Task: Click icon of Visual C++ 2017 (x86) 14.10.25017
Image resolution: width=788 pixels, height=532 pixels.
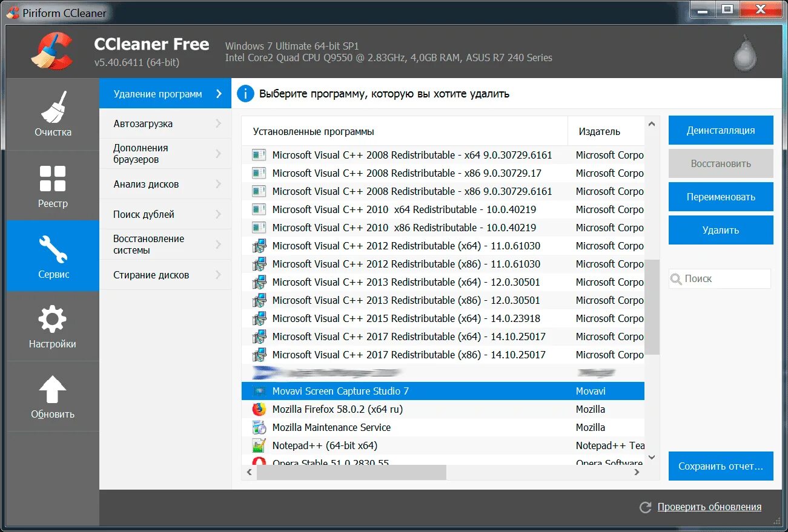Action: [x=259, y=355]
